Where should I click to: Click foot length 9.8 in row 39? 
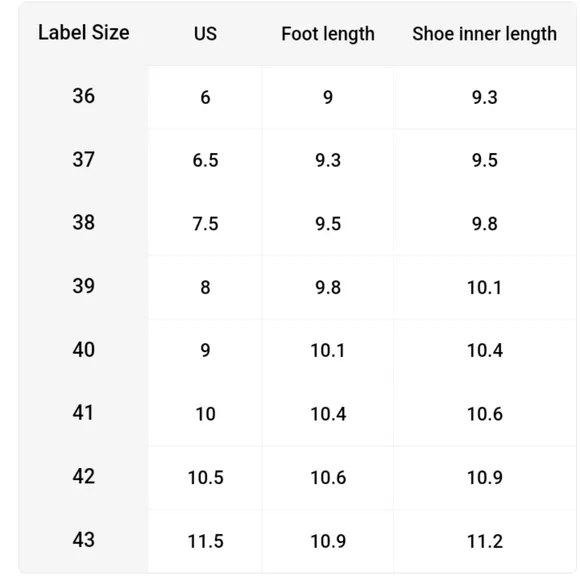coord(328,287)
